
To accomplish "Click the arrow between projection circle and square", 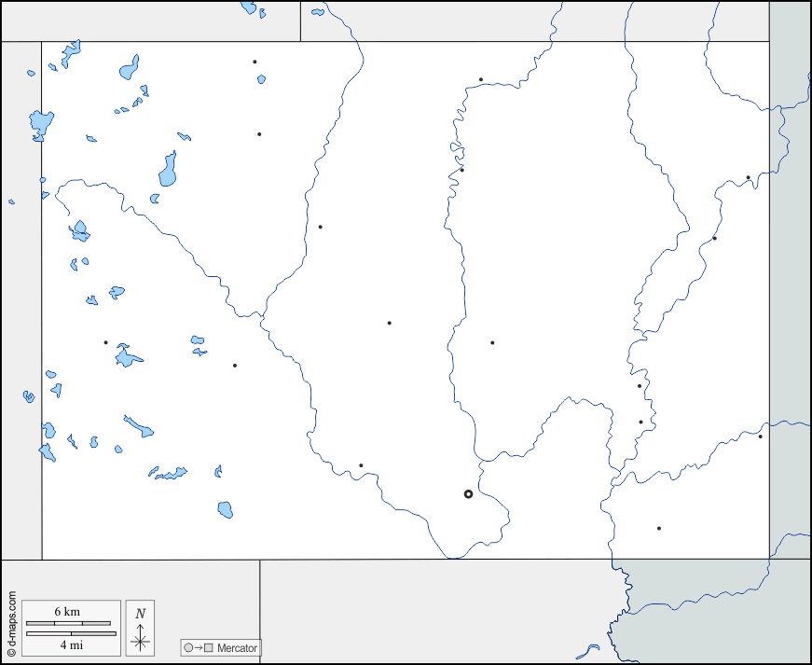I will click(x=199, y=647).
